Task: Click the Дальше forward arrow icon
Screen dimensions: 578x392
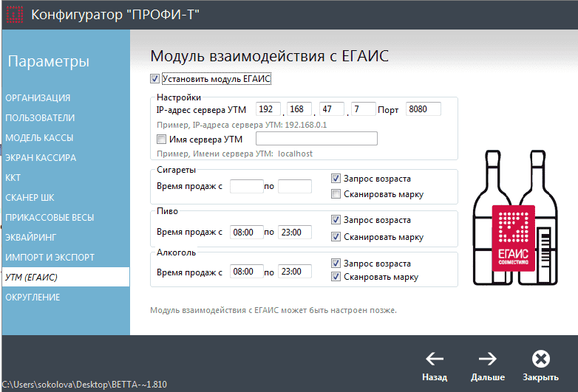Action: 488,359
